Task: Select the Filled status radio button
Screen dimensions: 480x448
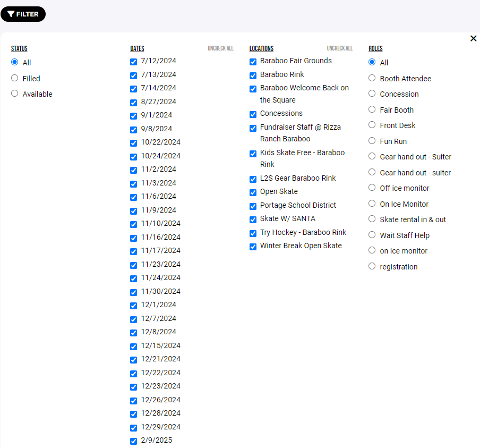Action: [x=15, y=78]
